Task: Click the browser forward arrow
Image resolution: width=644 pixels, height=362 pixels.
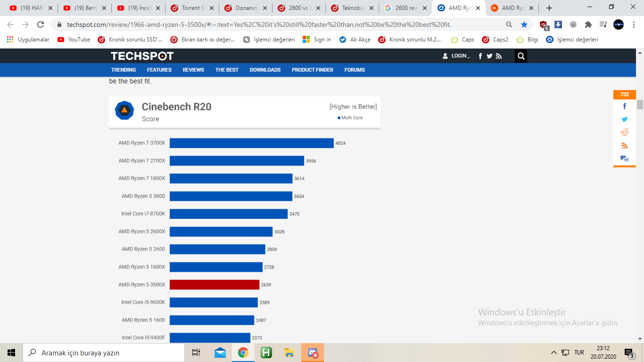Action: [x=25, y=25]
